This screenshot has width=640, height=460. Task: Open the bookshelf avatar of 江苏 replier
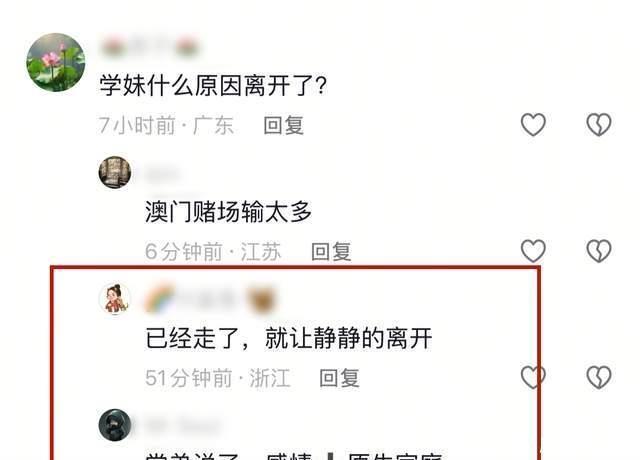pos(115,172)
